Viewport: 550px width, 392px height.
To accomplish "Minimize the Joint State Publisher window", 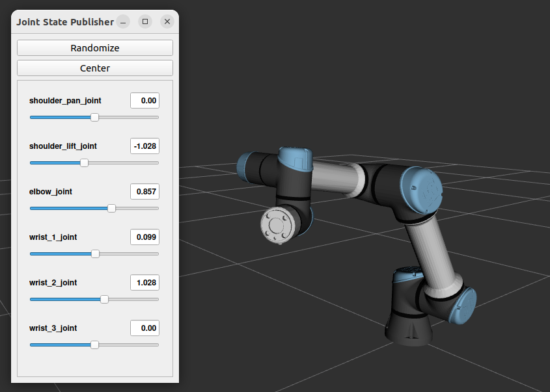I will (x=123, y=21).
